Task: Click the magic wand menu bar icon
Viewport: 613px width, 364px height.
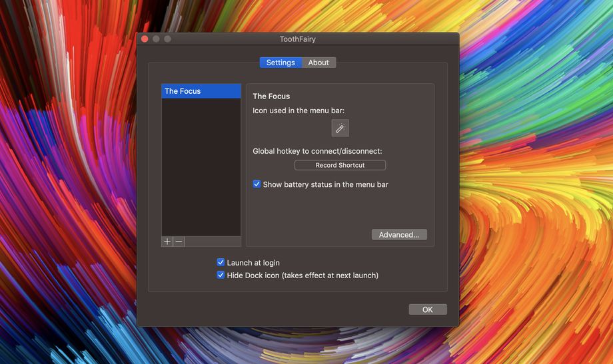Action: pyautogui.click(x=340, y=128)
